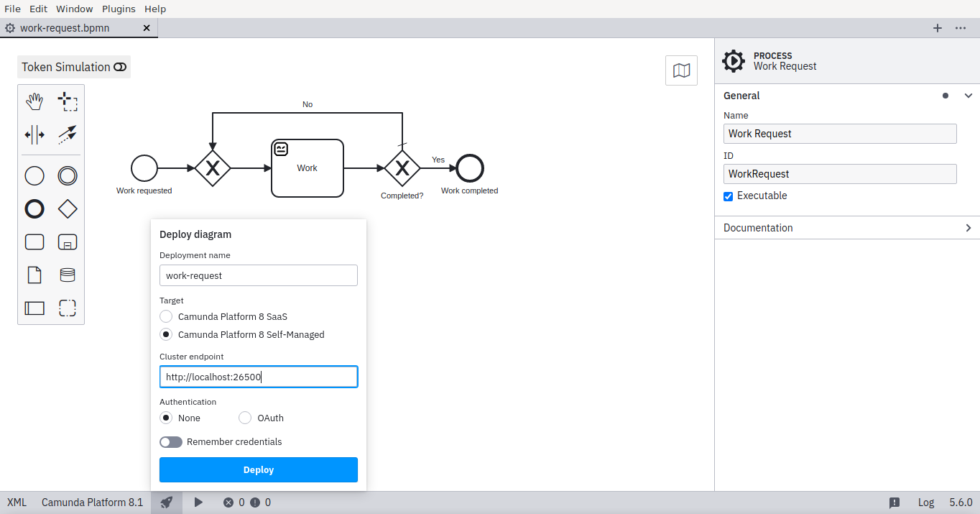Screen dimensions: 980x514
Task: Switch to work-request.bpmn tab
Action: pyautogui.click(x=65, y=28)
